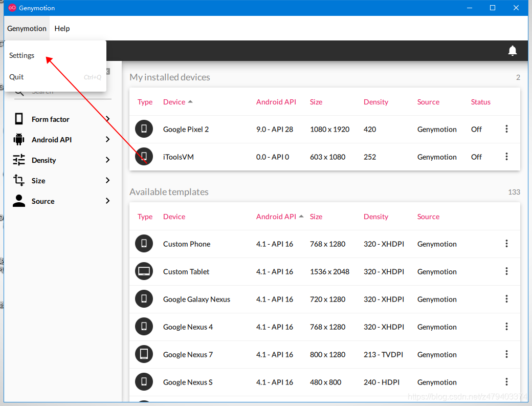
Task: Select the Google Nexus 7 template
Action: coord(188,354)
